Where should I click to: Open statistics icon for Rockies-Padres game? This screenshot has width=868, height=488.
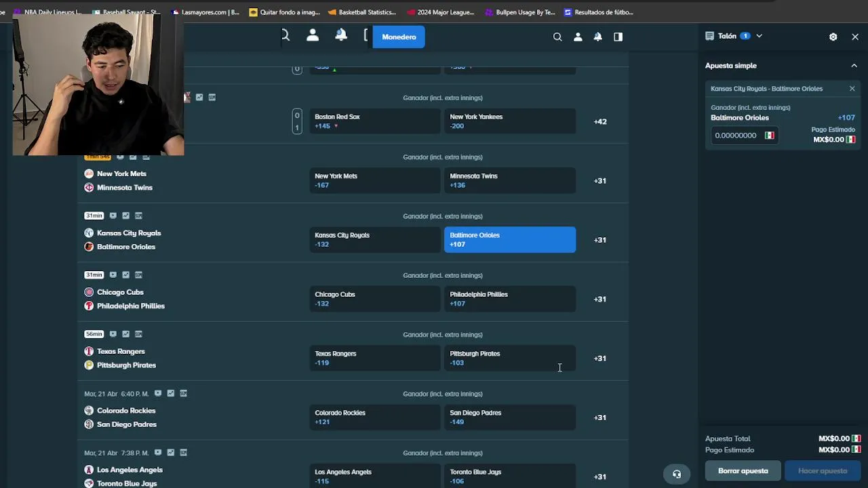(171, 393)
